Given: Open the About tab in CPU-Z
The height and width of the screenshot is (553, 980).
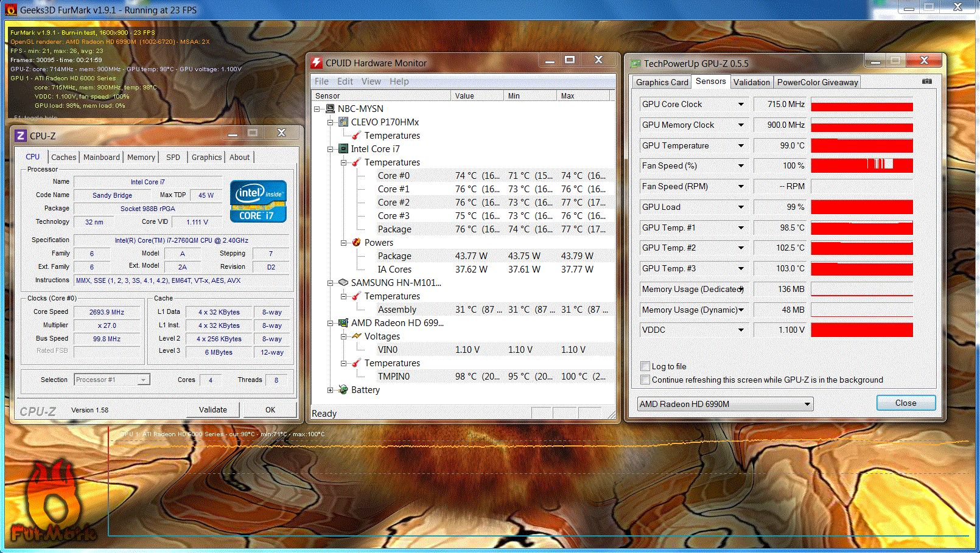Looking at the screenshot, I should pyautogui.click(x=240, y=157).
